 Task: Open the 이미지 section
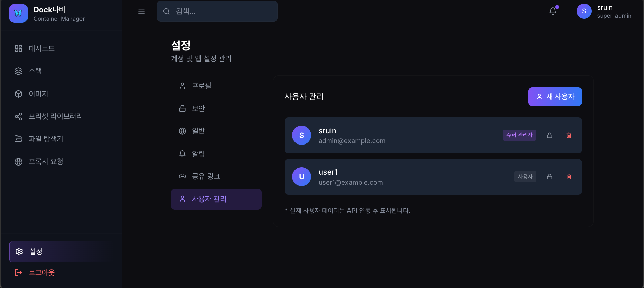(38, 94)
